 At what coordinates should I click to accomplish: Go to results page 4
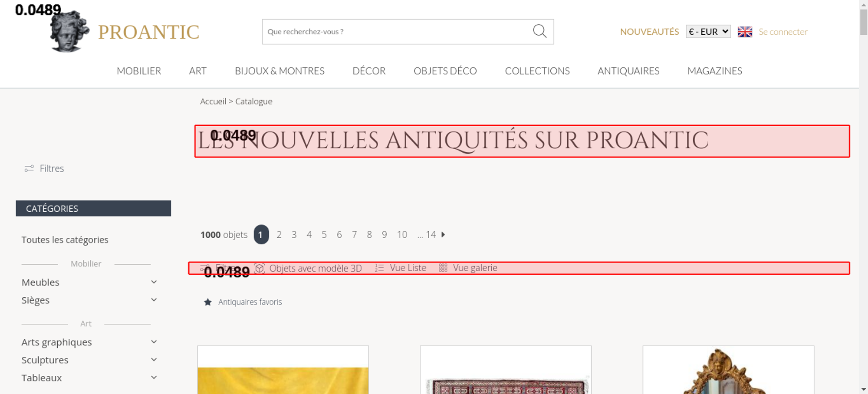point(309,235)
